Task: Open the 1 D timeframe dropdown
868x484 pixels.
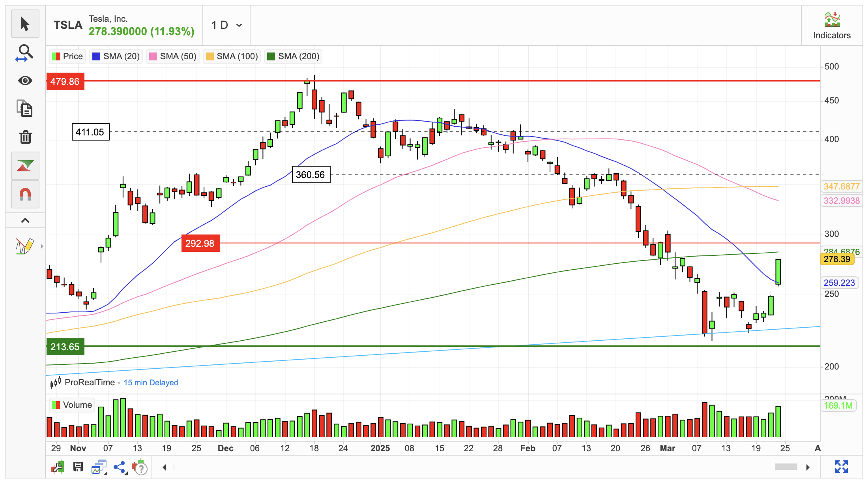Action: click(x=226, y=25)
